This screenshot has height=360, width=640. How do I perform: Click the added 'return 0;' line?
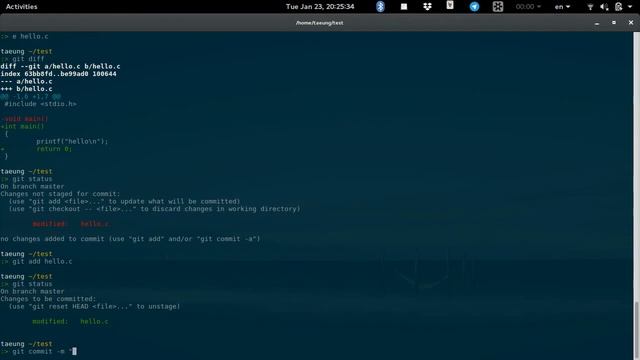[x=37, y=149]
